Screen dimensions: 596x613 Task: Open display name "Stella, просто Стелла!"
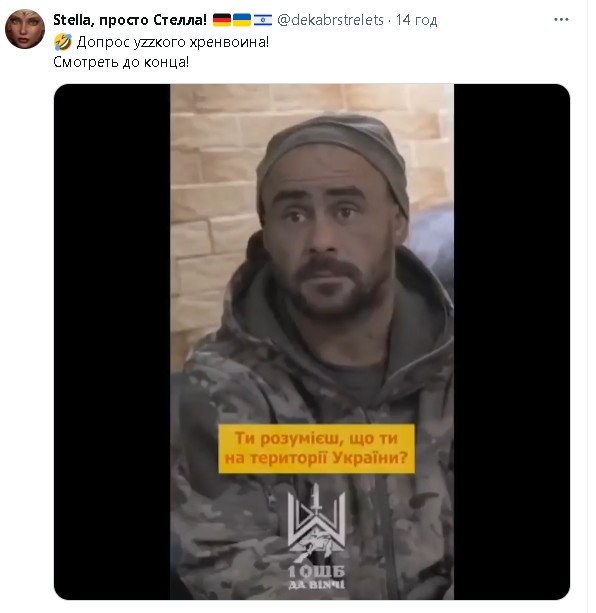(130, 20)
